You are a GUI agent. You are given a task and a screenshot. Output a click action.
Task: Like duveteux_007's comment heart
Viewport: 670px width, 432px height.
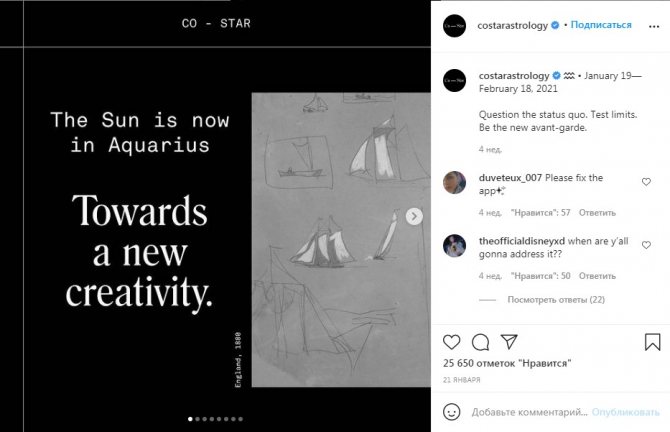(646, 182)
